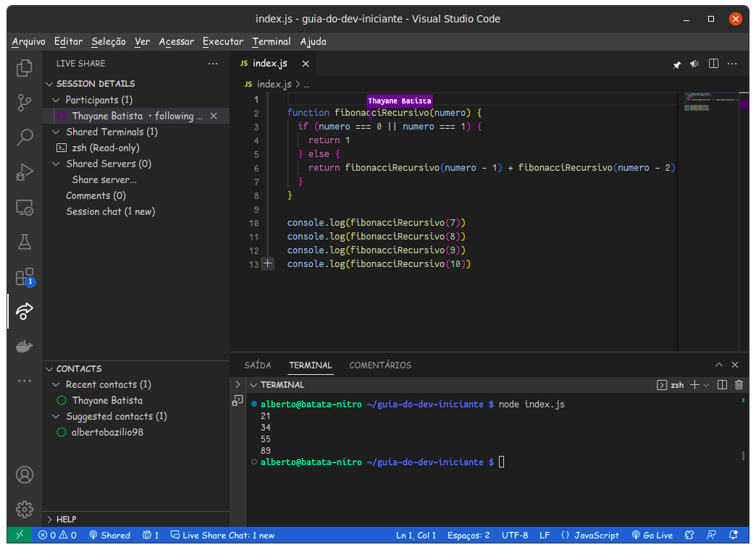This screenshot has height=550, width=756.
Task: Open the Terminal menu in menu bar
Action: pos(272,41)
